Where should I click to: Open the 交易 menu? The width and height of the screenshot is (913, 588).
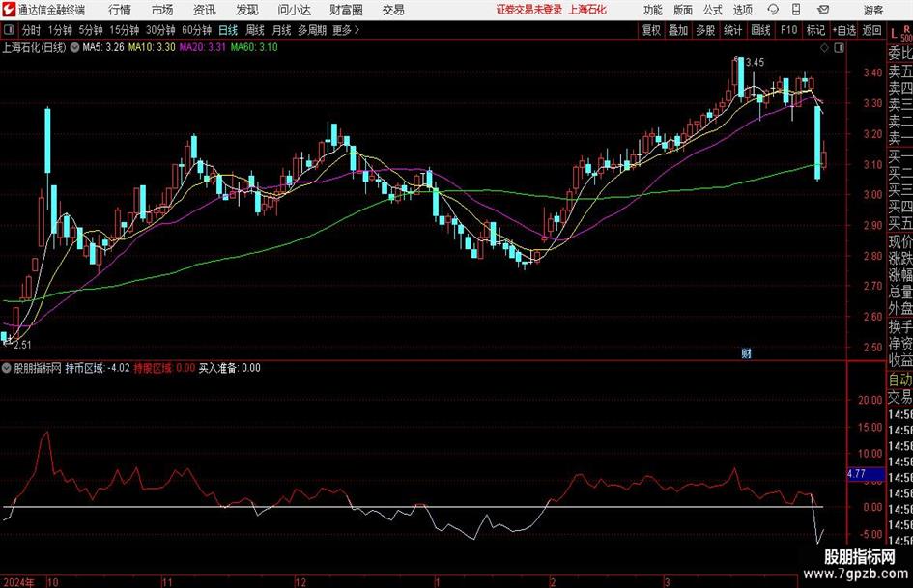click(x=393, y=10)
